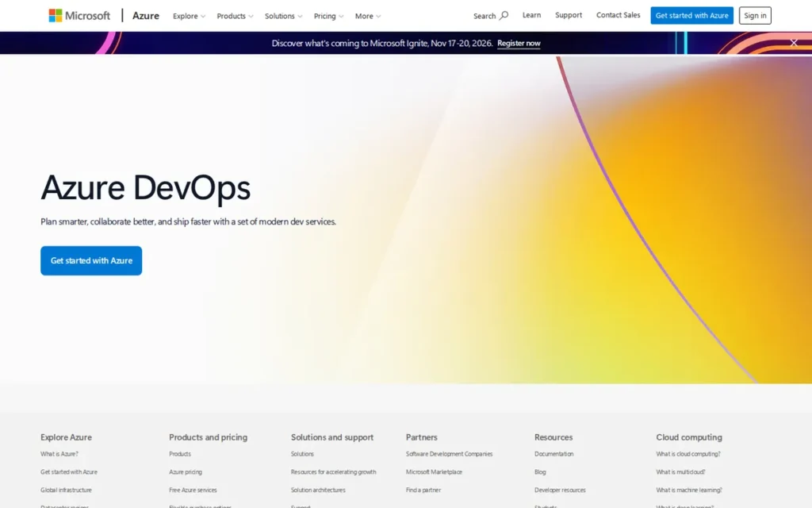Click the Resources footer heading
The height and width of the screenshot is (508, 812).
(x=553, y=437)
